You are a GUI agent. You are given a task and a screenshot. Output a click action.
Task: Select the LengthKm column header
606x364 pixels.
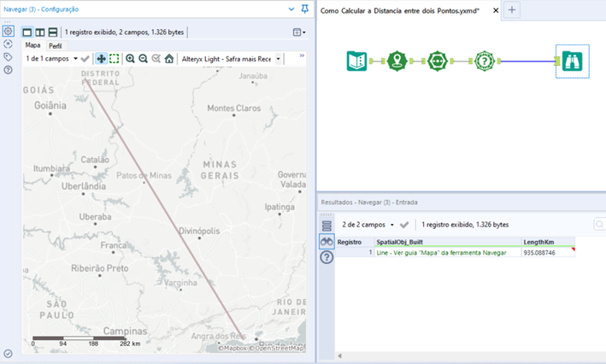[548, 242]
